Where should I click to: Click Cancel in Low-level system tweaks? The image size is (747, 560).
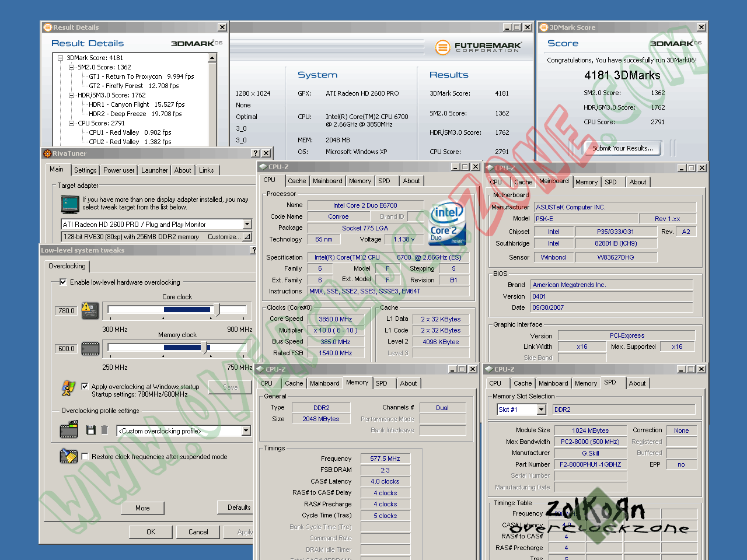point(198,532)
